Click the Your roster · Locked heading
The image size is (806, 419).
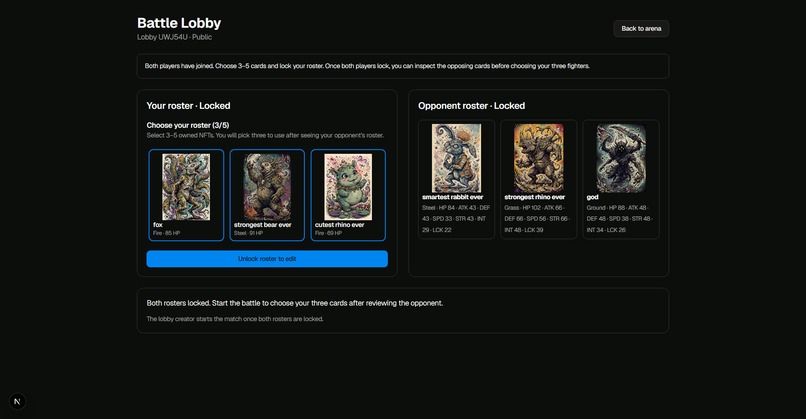coord(188,106)
